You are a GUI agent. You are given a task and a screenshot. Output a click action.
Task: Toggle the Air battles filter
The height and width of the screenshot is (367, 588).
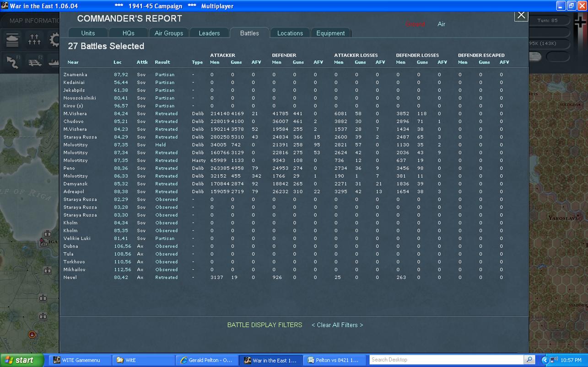(441, 24)
